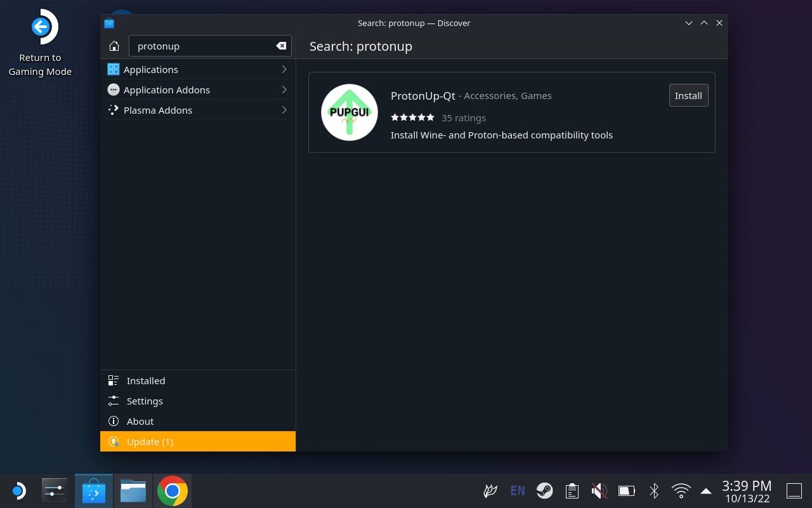The height and width of the screenshot is (508, 812).
Task: Click the Discover store taskbar icon
Action: (x=94, y=491)
